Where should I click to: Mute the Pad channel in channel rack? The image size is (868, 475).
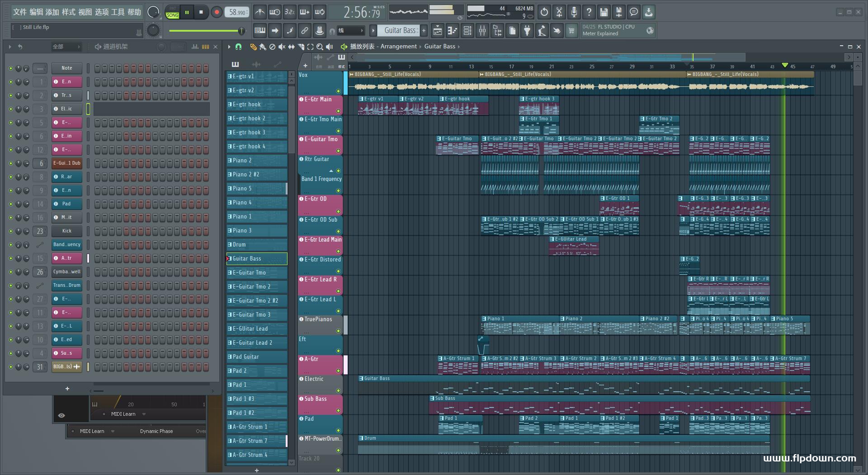click(x=11, y=204)
